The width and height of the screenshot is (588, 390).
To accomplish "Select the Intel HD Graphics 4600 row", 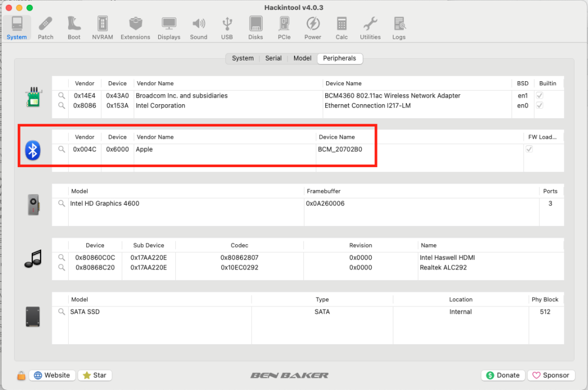I will pos(308,204).
